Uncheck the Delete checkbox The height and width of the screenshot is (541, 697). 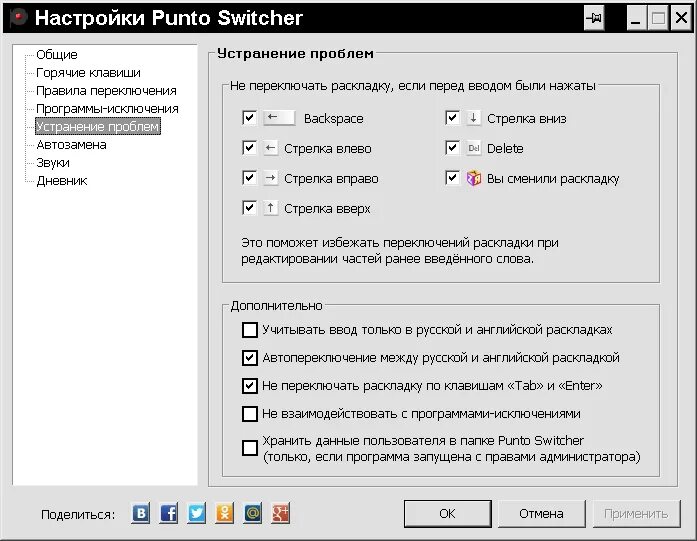(x=452, y=148)
